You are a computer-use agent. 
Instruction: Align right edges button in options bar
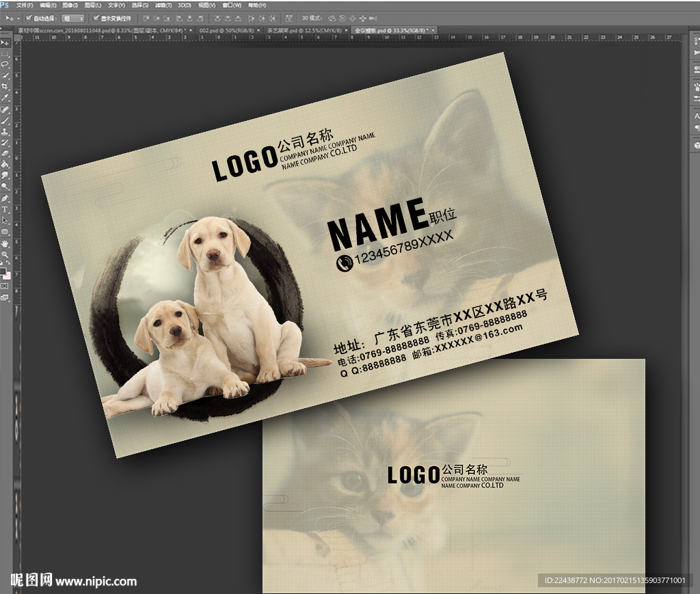(200, 18)
